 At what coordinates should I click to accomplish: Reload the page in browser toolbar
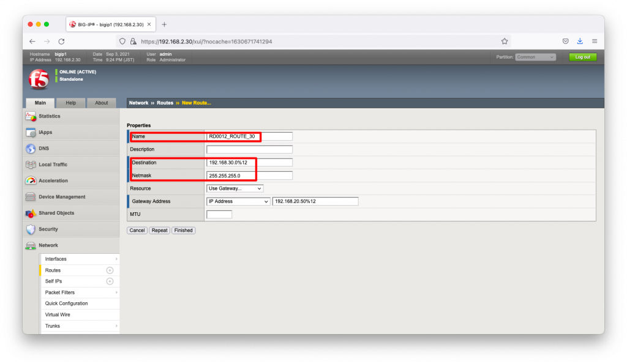[61, 42]
